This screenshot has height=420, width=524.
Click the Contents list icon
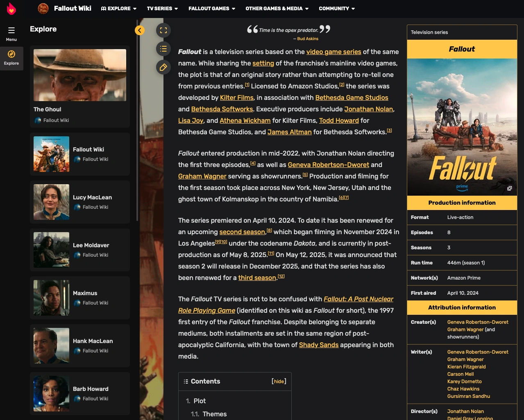point(186,382)
